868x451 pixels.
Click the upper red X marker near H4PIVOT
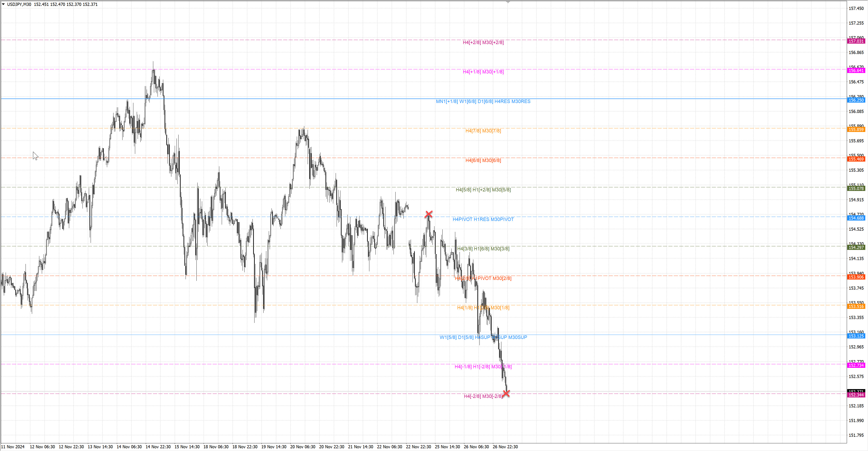[x=429, y=214]
